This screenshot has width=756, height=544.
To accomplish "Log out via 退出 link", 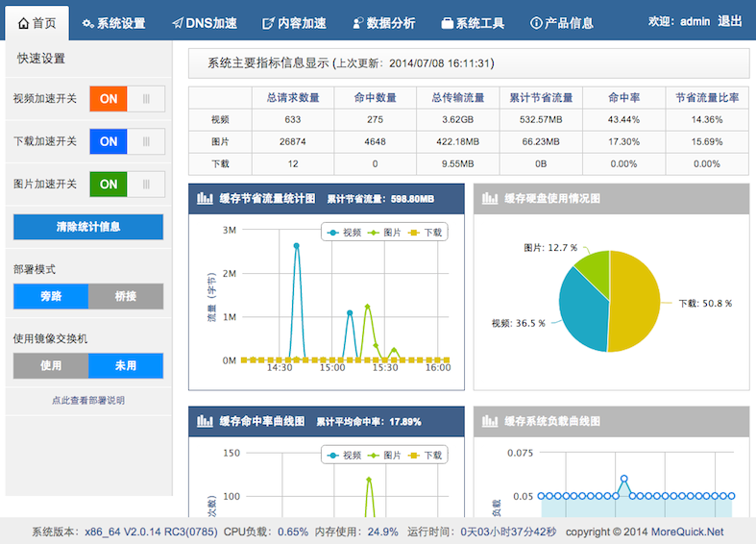I will [x=729, y=22].
